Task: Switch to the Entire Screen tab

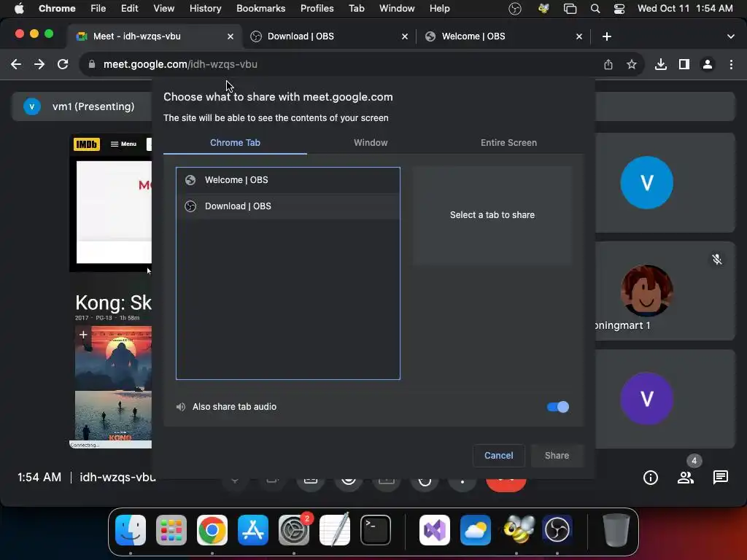Action: [x=508, y=143]
